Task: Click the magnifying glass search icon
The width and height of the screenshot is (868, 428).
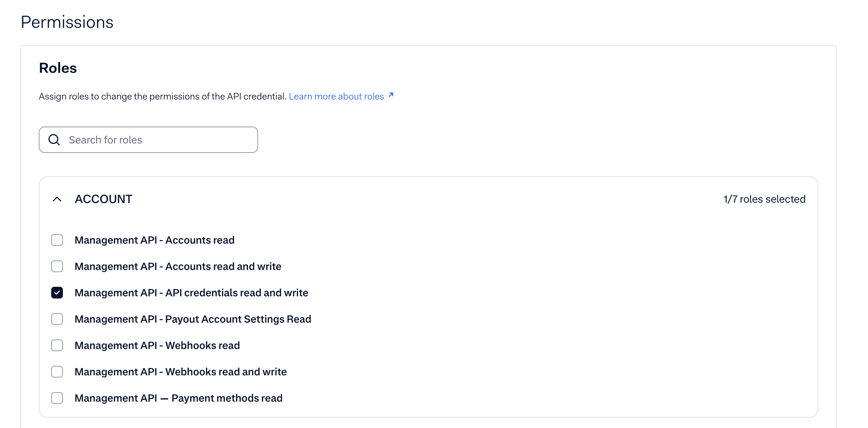Action: pos(54,140)
